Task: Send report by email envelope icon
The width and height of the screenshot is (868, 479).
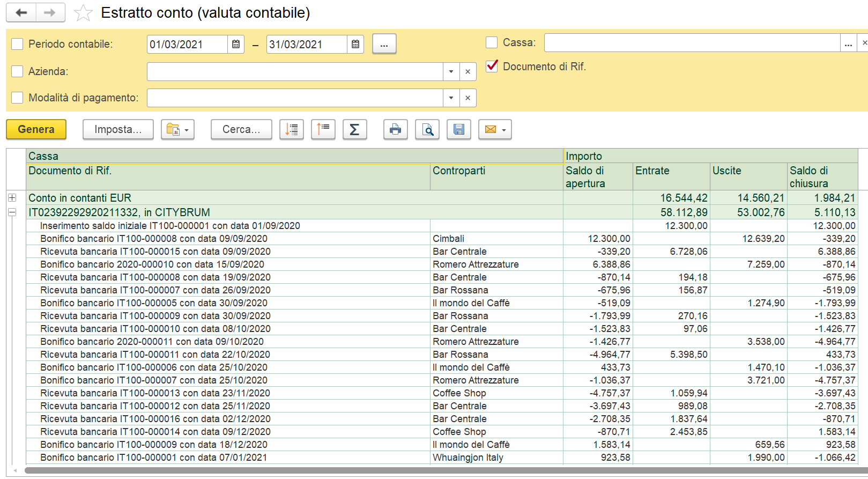Action: pyautogui.click(x=495, y=129)
